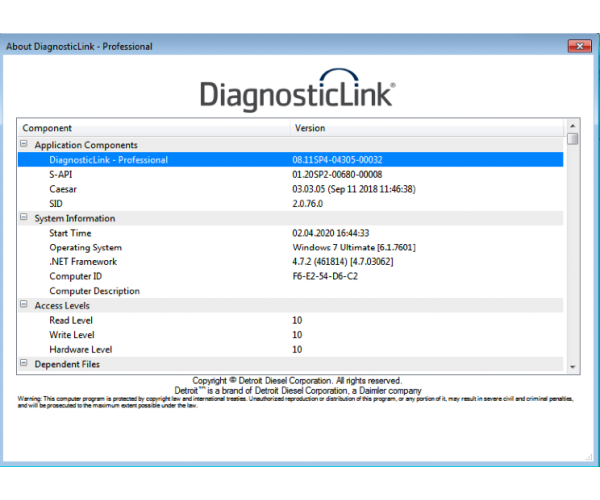Collapse the Application Components group
Screen dimensions: 600x500
(x=24, y=144)
